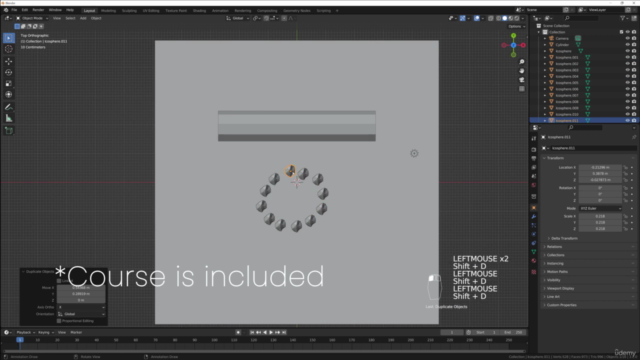640x360 pixels.
Task: Open the viewport Add menu
Action: (83, 18)
